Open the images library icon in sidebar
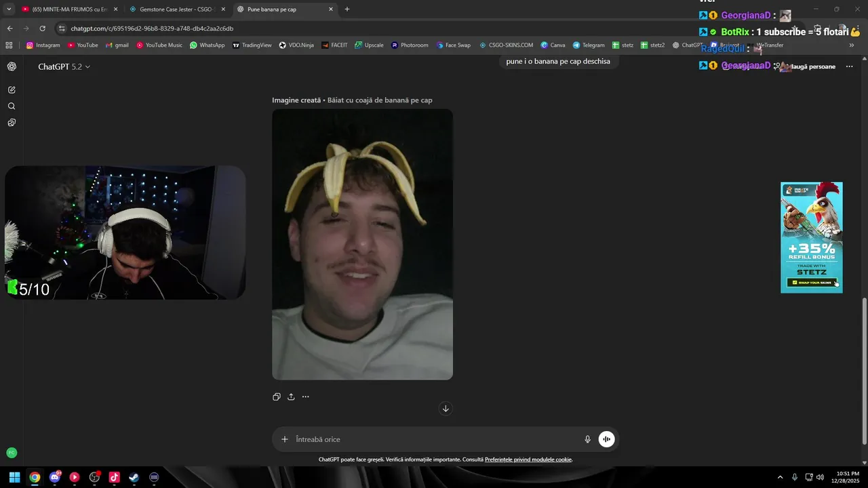This screenshot has height=488, width=868. [x=12, y=123]
